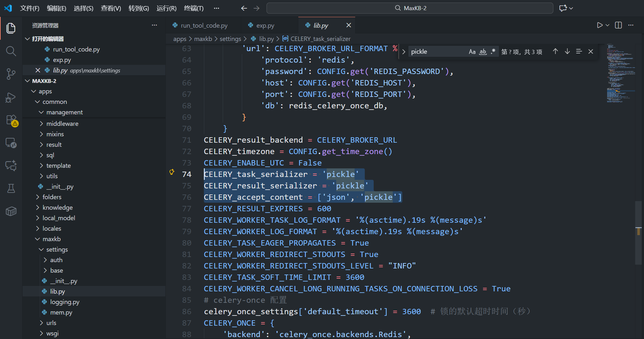Open the Extensions view
Viewport: 644px width, 339px height.
(x=11, y=120)
